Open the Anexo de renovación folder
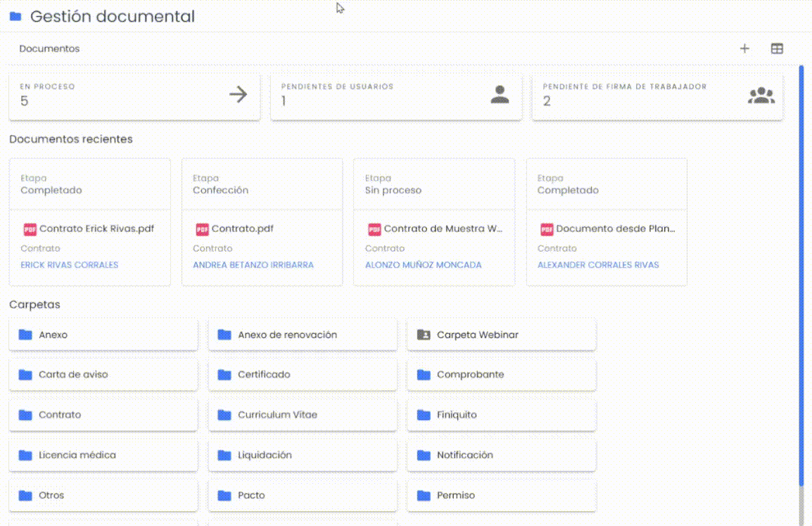Viewport: 812px width, 526px height. 303,335
